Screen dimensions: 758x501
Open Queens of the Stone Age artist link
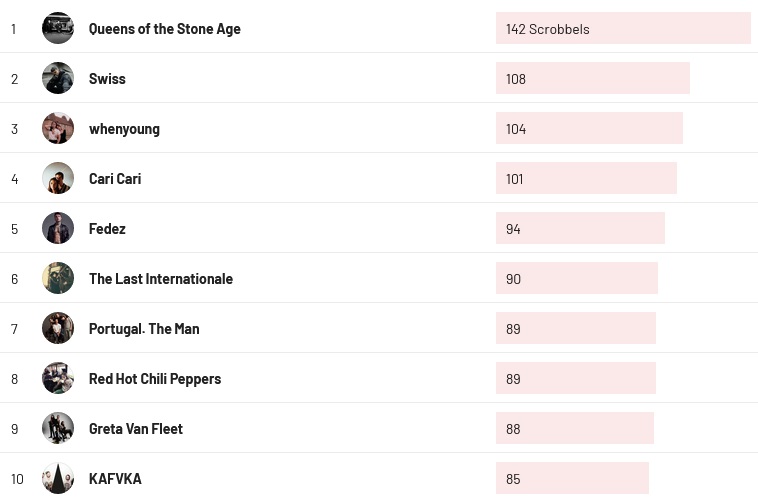[x=164, y=29]
